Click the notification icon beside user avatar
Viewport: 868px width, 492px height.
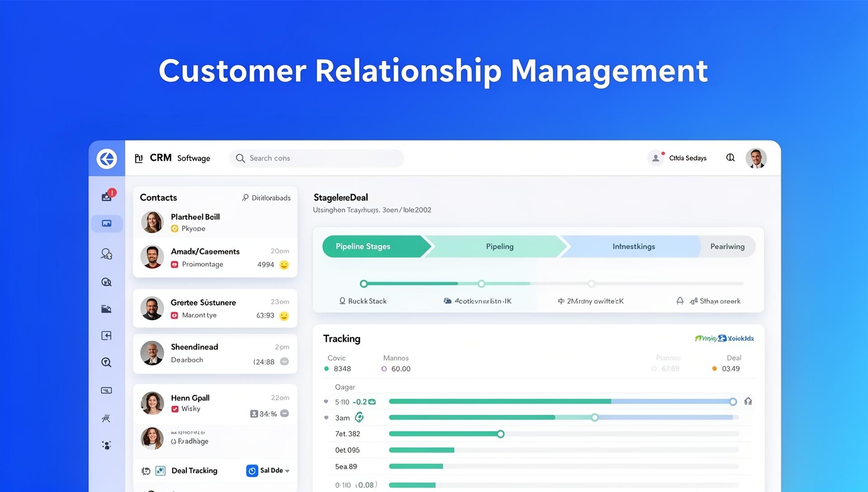[731, 158]
